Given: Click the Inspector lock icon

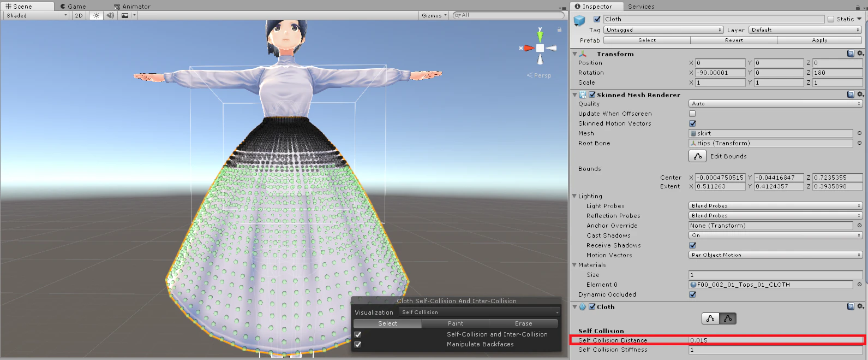Looking at the screenshot, I should click(858, 7).
